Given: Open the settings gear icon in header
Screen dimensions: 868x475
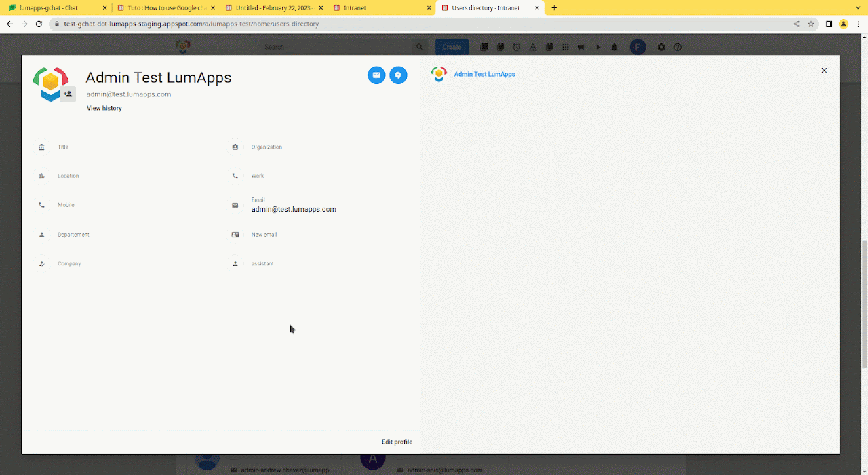Looking at the screenshot, I should 661,47.
